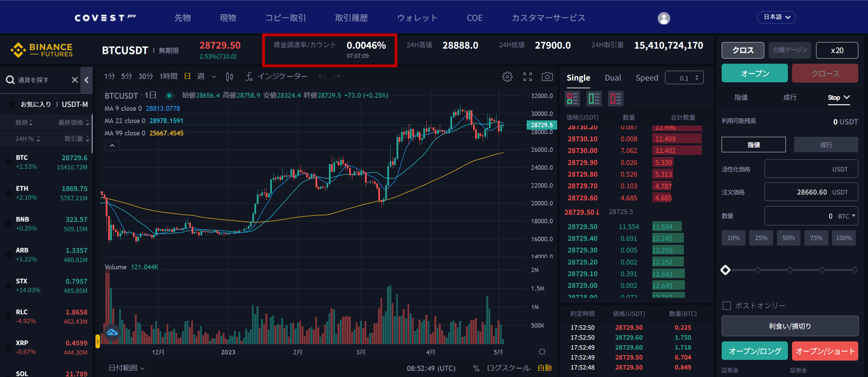Viewport: 868px width, 377px height.
Task: Click the Binance Futures logo
Action: 41,50
